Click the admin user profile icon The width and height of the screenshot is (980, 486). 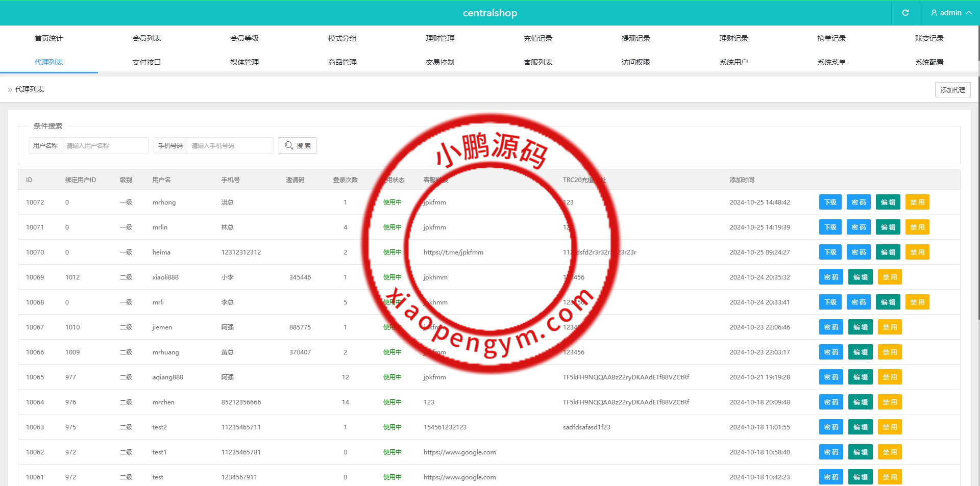coord(934,13)
